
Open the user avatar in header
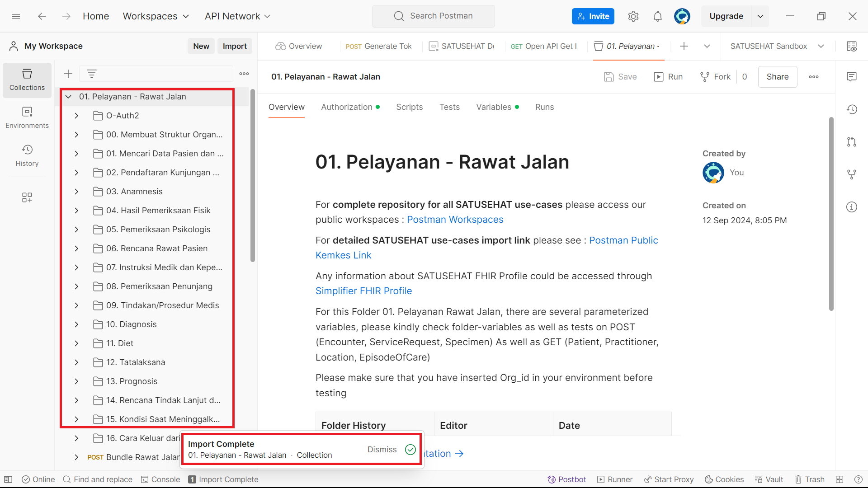(x=682, y=16)
